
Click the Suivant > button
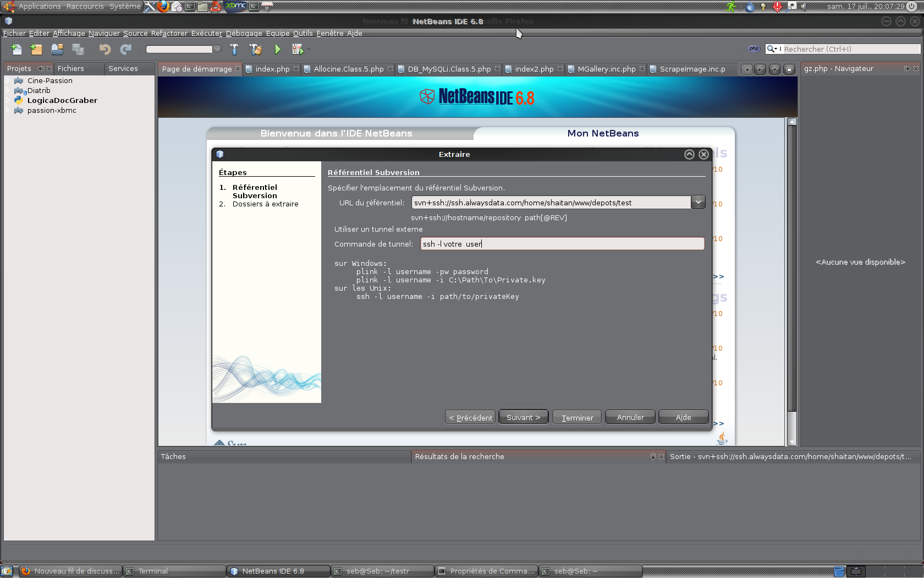coord(523,417)
